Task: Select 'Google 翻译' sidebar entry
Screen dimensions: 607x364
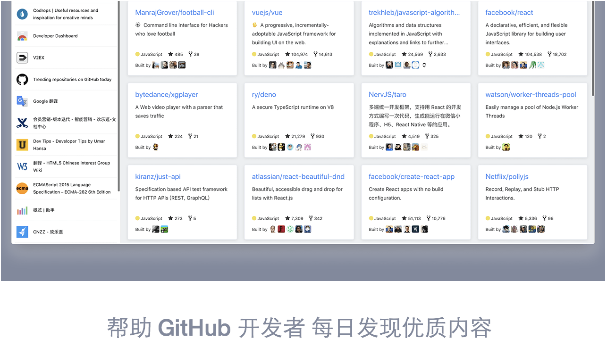Action: pyautogui.click(x=45, y=101)
